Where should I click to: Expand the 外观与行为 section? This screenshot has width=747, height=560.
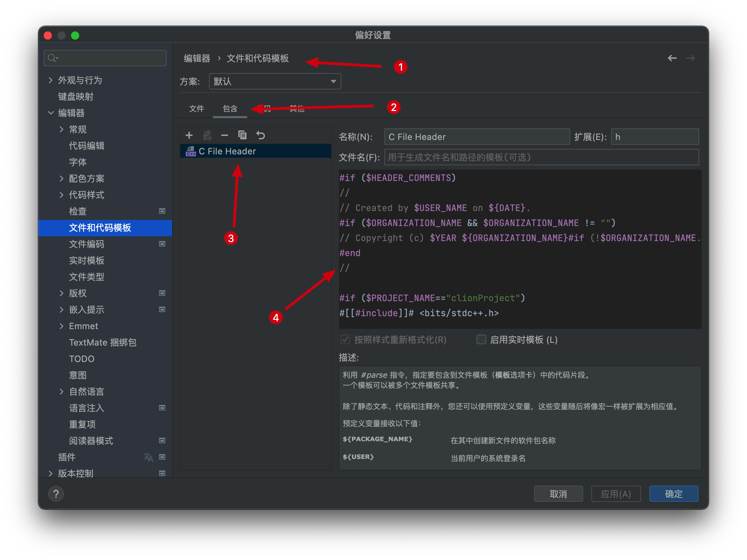click(51, 80)
